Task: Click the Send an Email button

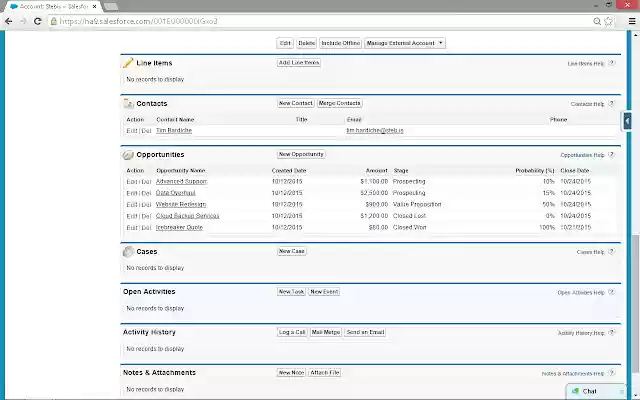Action: (365, 332)
